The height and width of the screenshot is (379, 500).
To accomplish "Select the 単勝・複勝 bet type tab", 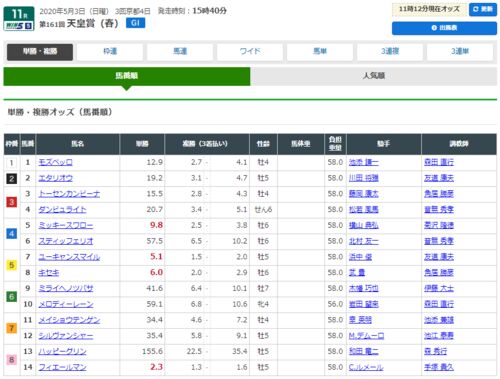I will click(x=40, y=52).
